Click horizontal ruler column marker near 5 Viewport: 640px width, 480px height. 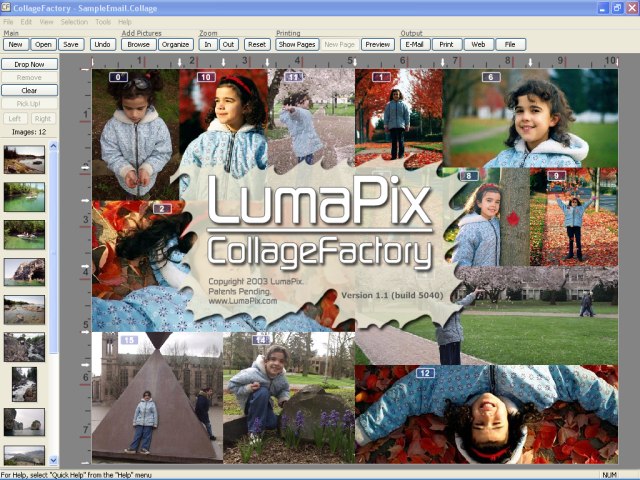[x=355, y=62]
